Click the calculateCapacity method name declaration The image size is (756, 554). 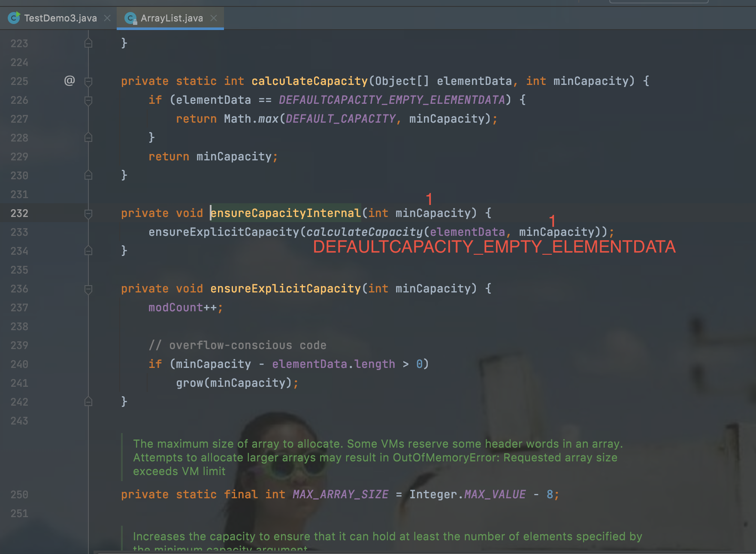[x=309, y=81]
